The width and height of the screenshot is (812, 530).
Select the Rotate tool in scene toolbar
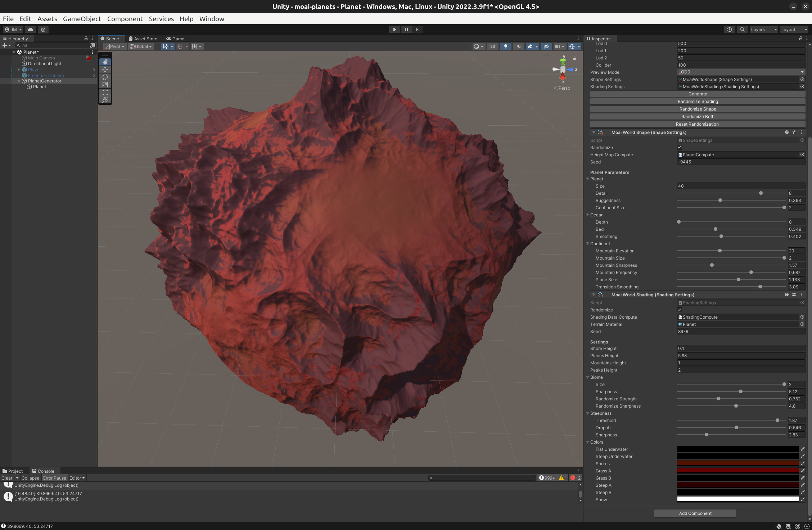(105, 77)
